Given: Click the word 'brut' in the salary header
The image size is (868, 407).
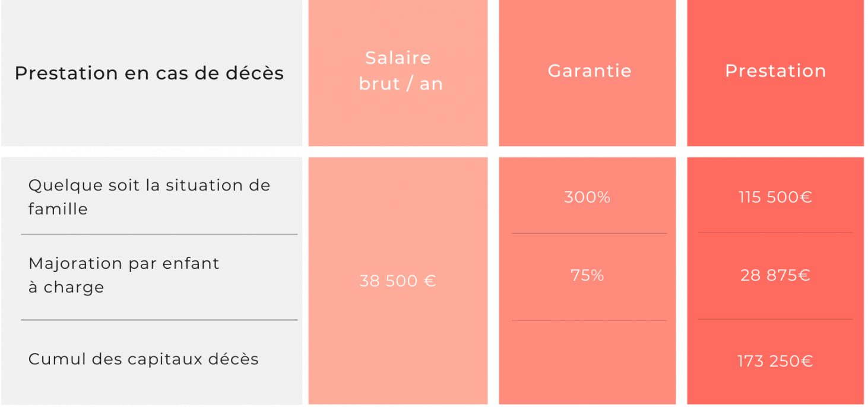Looking at the screenshot, I should coord(379,84).
